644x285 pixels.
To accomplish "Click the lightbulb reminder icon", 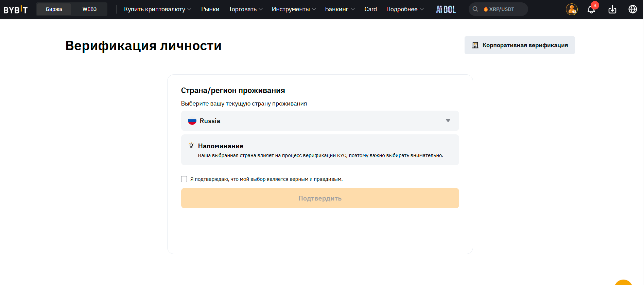I will pos(191,146).
